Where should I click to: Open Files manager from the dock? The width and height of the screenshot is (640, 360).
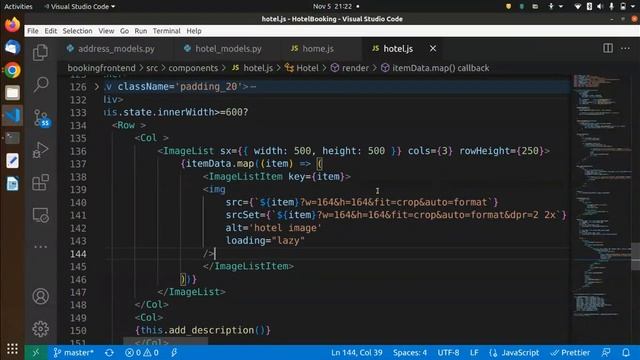[x=12, y=93]
